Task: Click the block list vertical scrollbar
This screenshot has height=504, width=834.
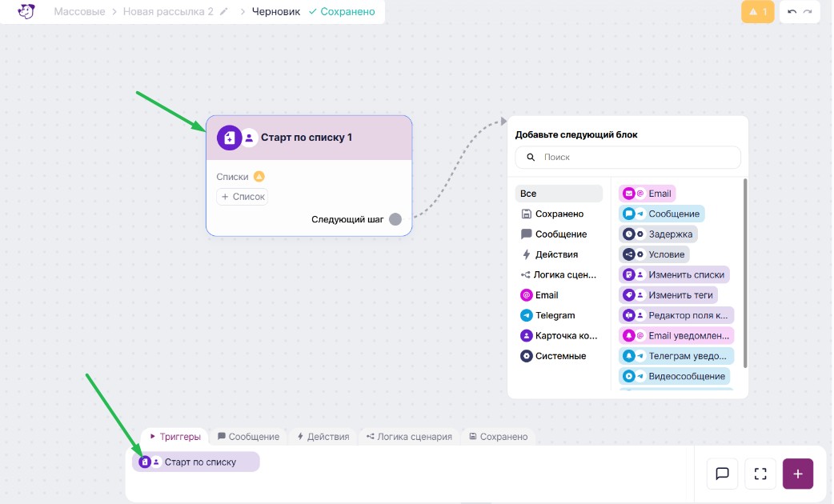Action: tap(745, 272)
